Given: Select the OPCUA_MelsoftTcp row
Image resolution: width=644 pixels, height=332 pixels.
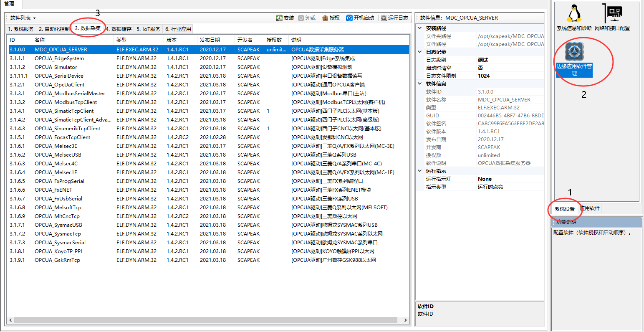Looking at the screenshot, I should click(x=208, y=208).
